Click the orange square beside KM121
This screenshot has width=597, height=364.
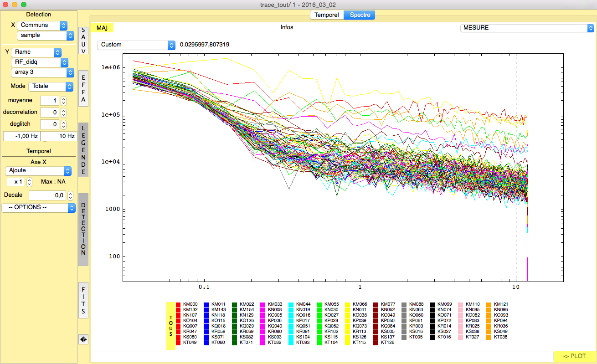click(489, 304)
